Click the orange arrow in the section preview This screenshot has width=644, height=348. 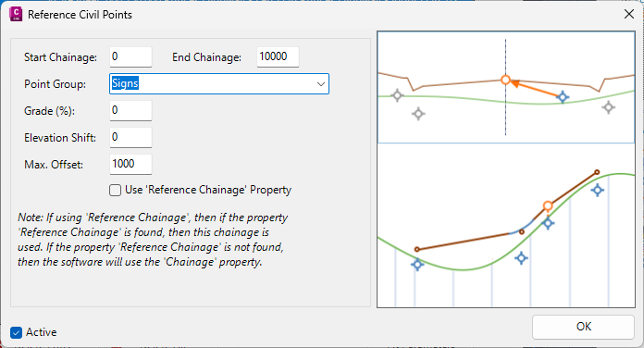click(x=534, y=88)
